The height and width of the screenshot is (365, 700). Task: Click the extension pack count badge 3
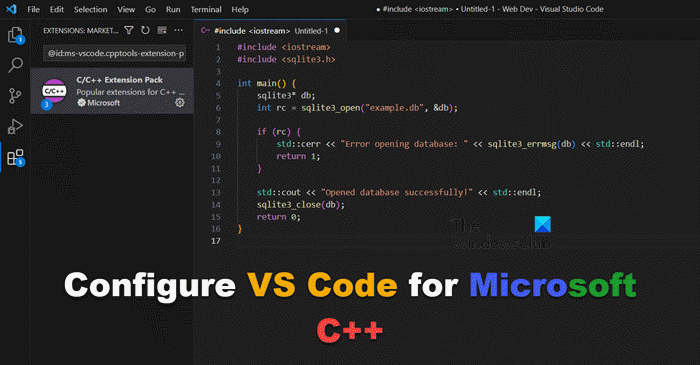pos(46,104)
